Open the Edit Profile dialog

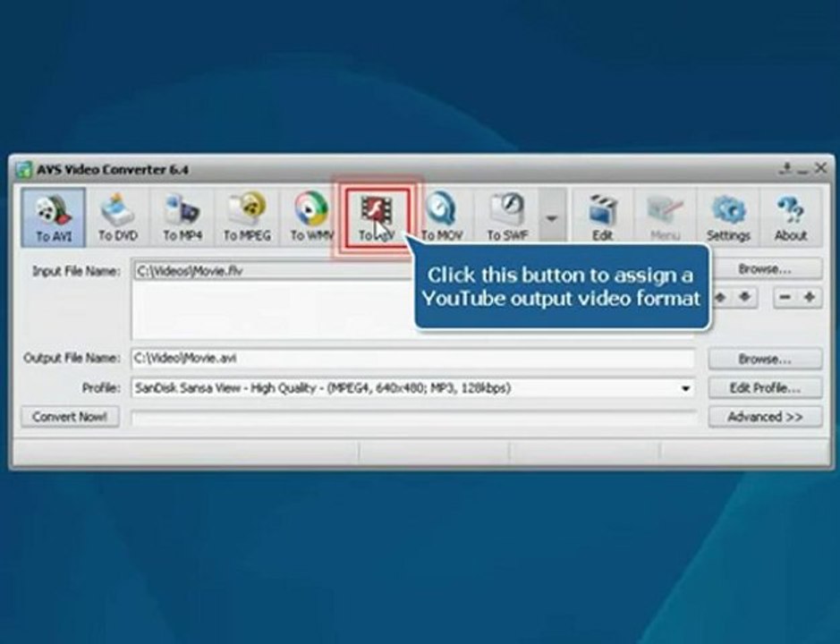click(765, 388)
